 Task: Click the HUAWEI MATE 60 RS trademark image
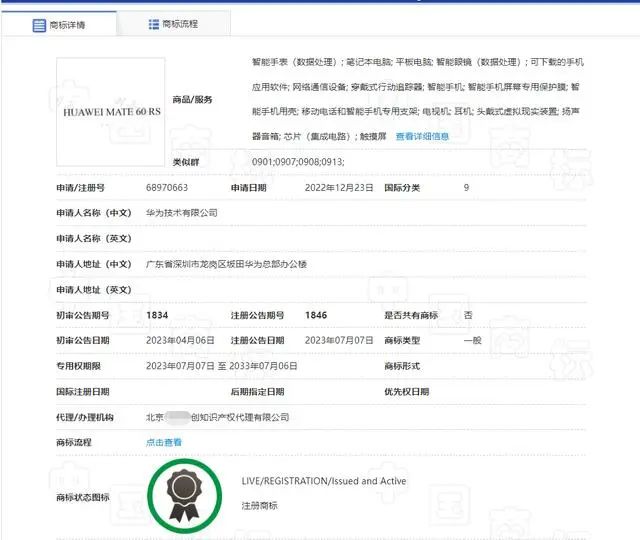click(x=111, y=112)
